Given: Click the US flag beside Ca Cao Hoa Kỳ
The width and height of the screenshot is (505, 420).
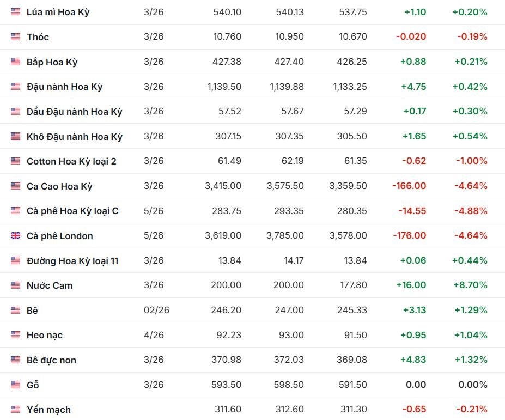Looking at the screenshot, I should coord(15,186).
